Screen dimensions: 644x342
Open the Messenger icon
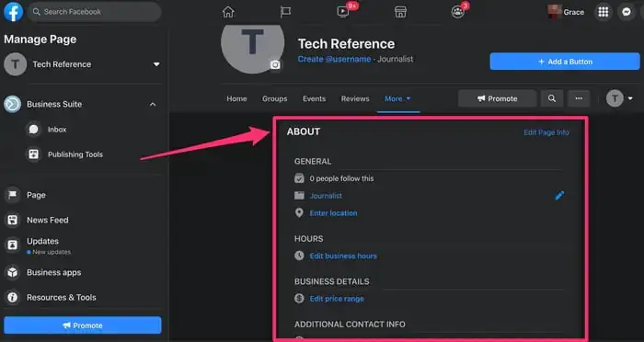(627, 12)
